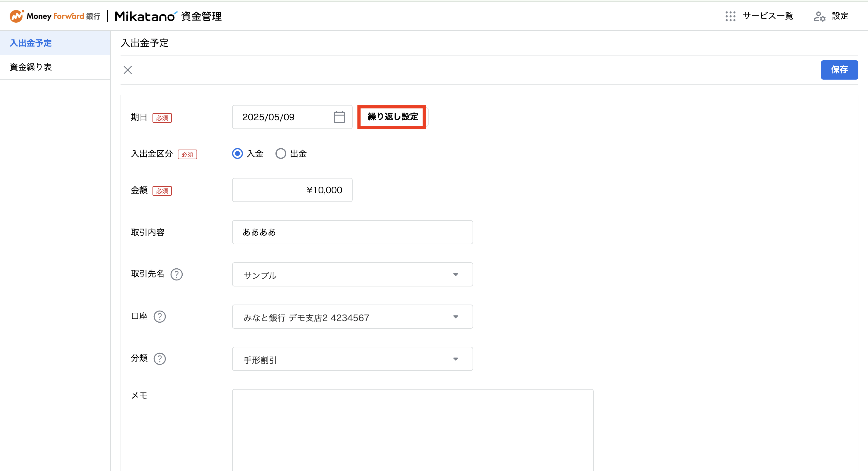The image size is (868, 471).
Task: Click the 設定 label in header
Action: pyautogui.click(x=840, y=16)
